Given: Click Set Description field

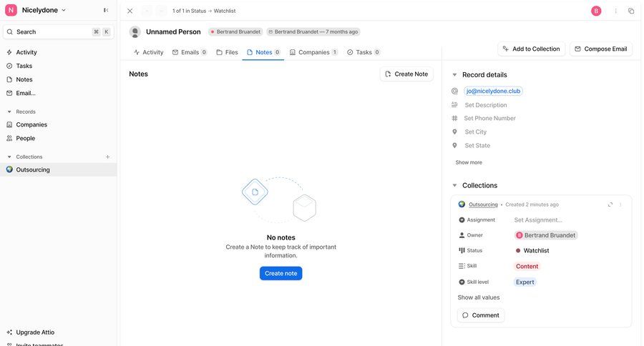Looking at the screenshot, I should (x=486, y=105).
